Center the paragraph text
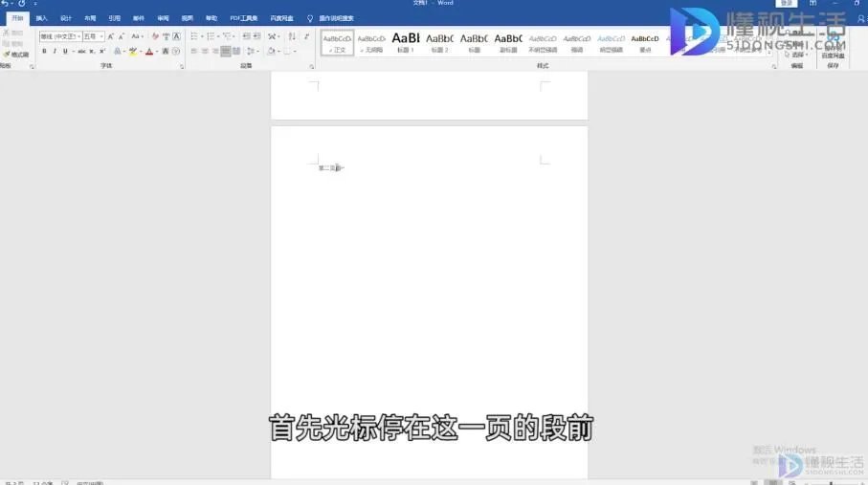868x485 pixels. (x=205, y=51)
